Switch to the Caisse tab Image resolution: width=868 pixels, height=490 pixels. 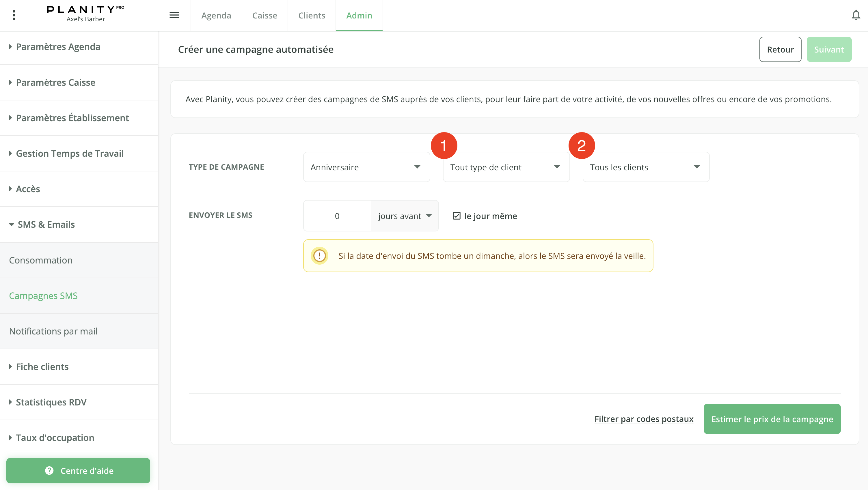265,15
